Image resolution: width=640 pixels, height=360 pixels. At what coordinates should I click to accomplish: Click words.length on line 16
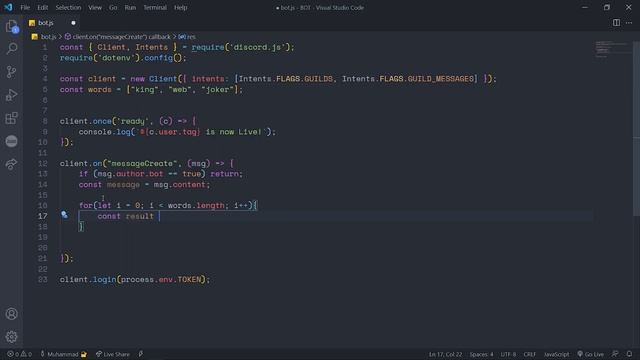click(x=196, y=206)
